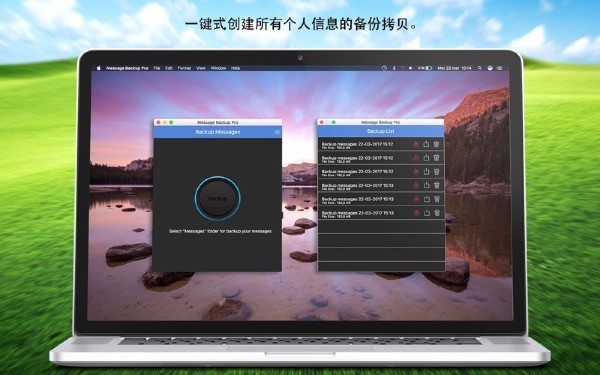The height and width of the screenshot is (375, 600).
Task: Delete the first backup using its trash icon
Action: pos(437,144)
